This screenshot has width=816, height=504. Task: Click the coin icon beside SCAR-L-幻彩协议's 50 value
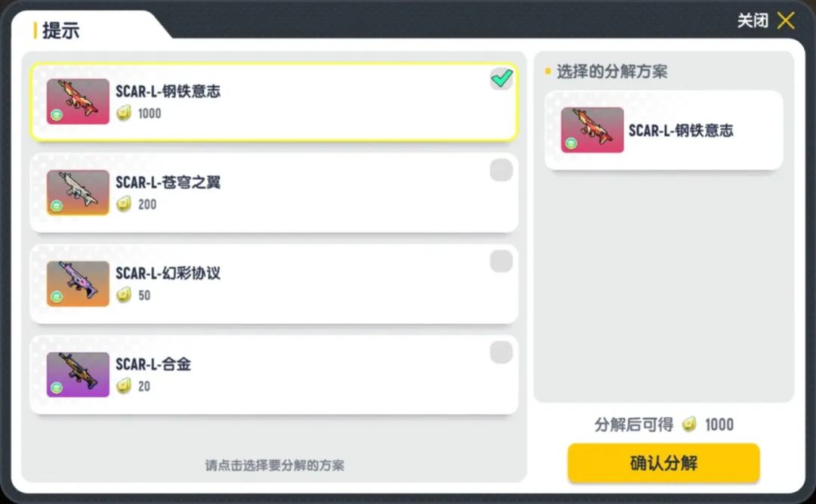[125, 295]
